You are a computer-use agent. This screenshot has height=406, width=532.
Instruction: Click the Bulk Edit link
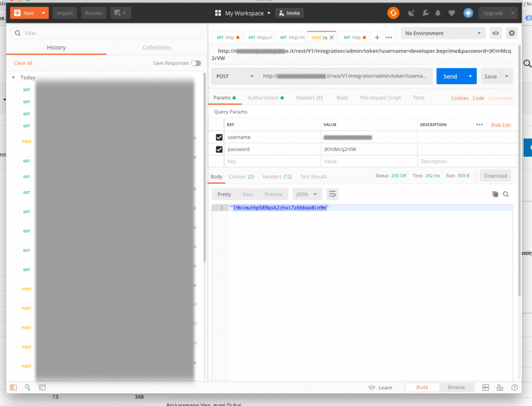click(501, 125)
